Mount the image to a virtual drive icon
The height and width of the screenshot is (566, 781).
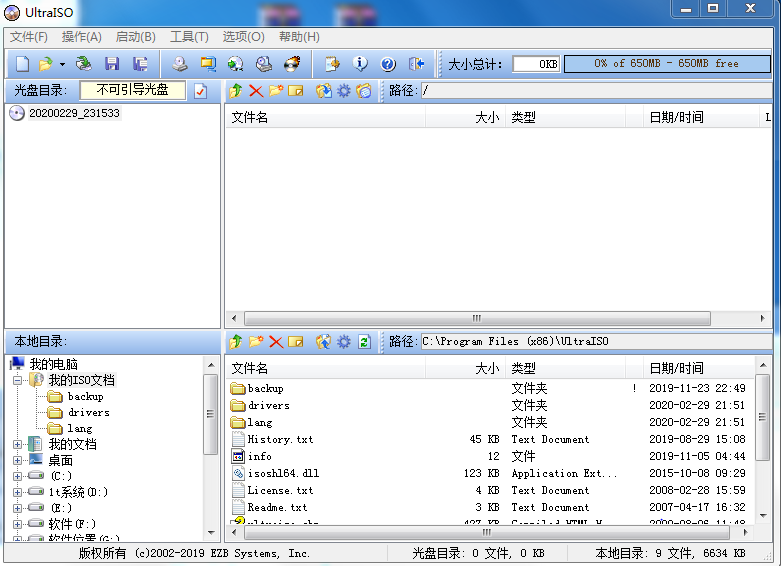pos(264,64)
